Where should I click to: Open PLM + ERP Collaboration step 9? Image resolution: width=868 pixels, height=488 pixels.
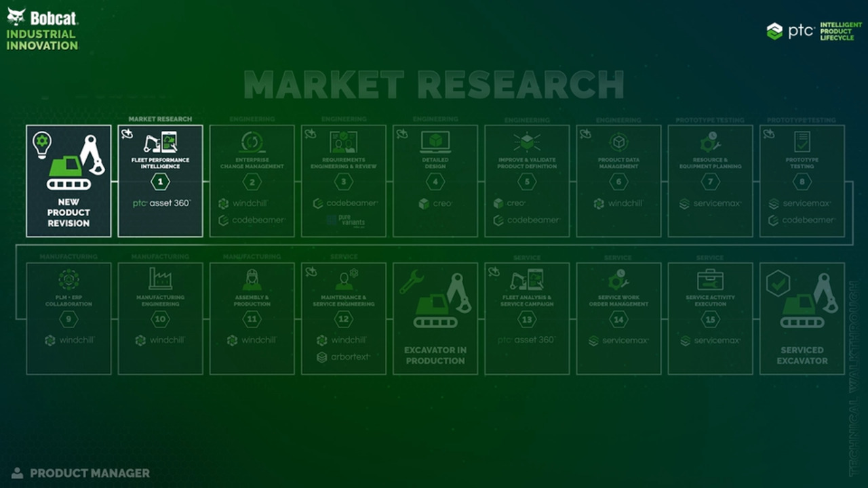(68, 319)
